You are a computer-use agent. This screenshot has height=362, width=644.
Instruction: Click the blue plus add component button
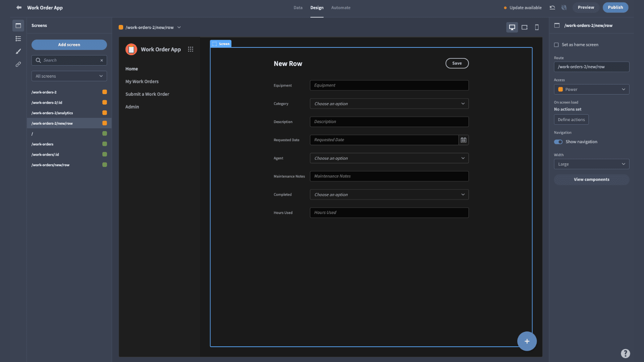click(x=527, y=341)
